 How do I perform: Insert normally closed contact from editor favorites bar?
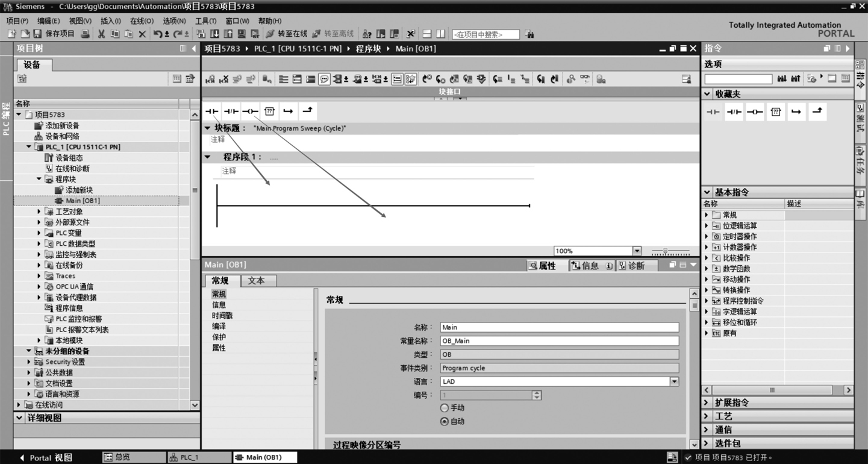231,111
